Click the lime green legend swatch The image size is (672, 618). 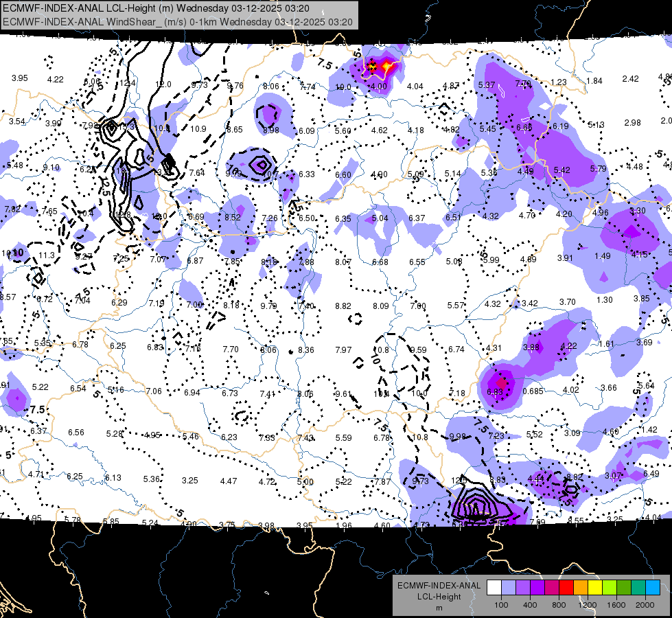pyautogui.click(x=610, y=587)
